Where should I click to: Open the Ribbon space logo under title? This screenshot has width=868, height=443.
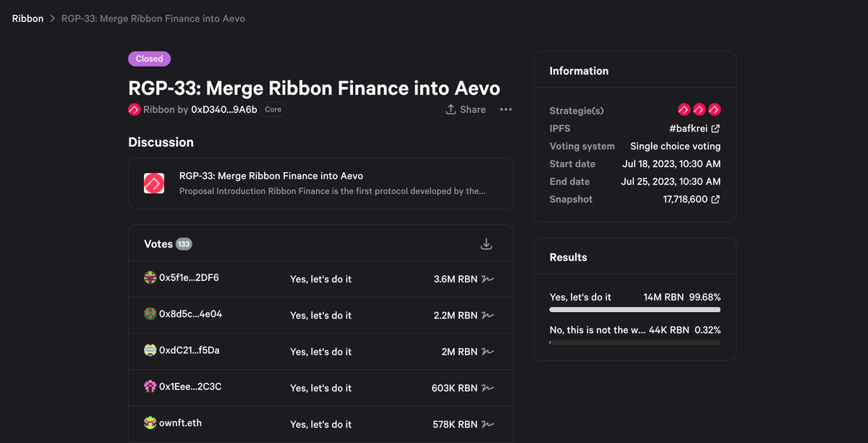point(134,110)
